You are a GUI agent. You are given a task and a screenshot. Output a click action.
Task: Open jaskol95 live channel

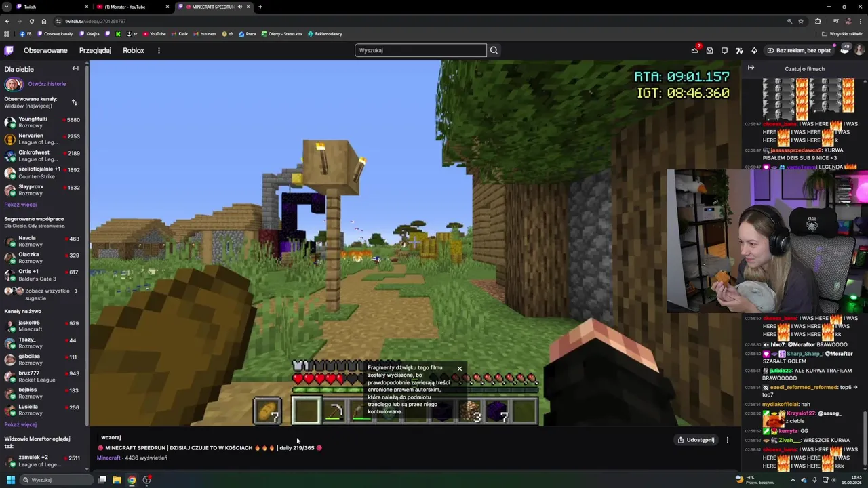(43, 326)
